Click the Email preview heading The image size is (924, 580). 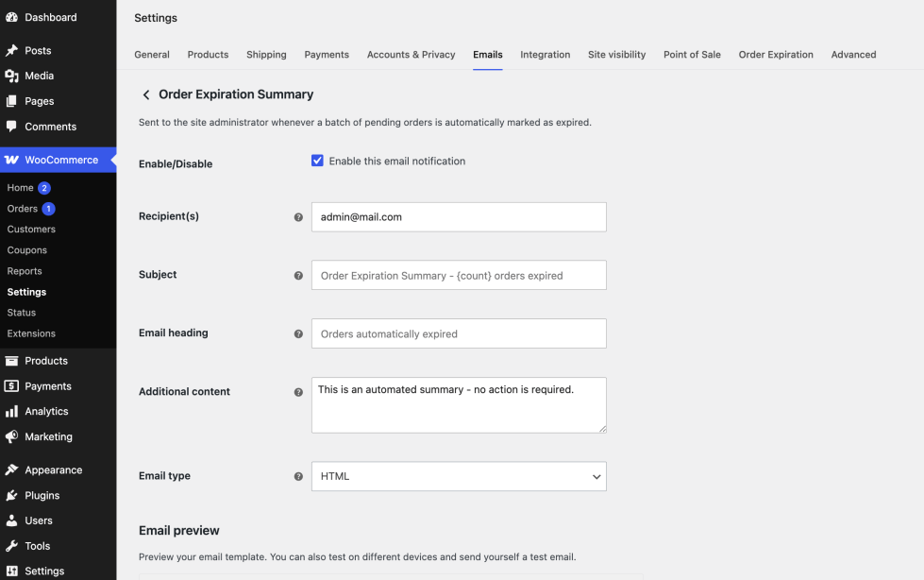tap(179, 531)
